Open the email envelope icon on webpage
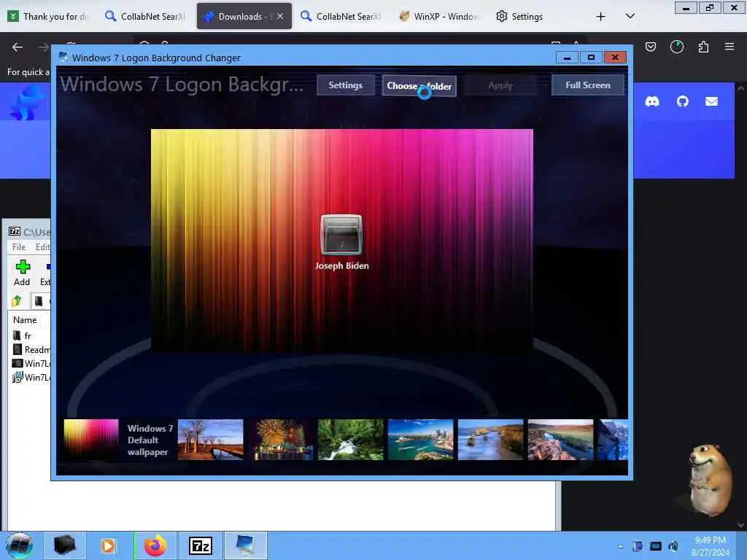 pos(712,101)
